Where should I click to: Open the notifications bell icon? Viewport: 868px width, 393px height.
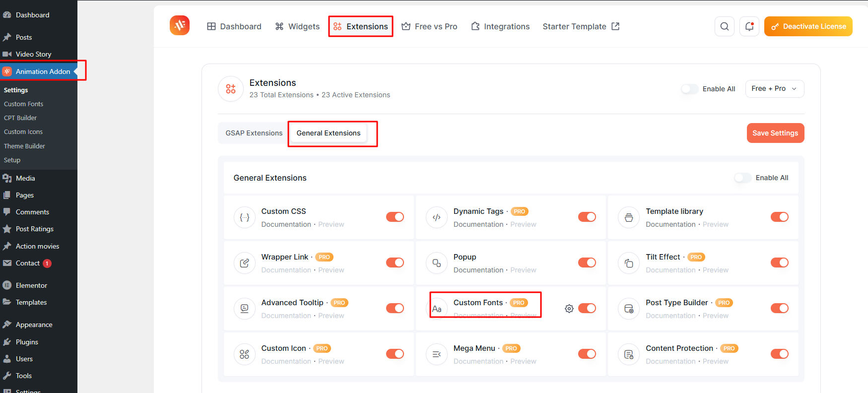pos(749,26)
